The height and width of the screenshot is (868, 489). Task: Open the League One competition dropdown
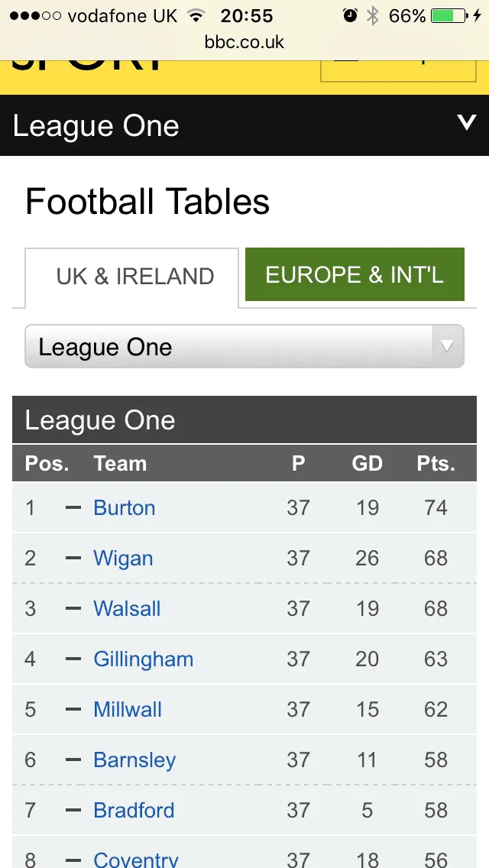[229, 347]
